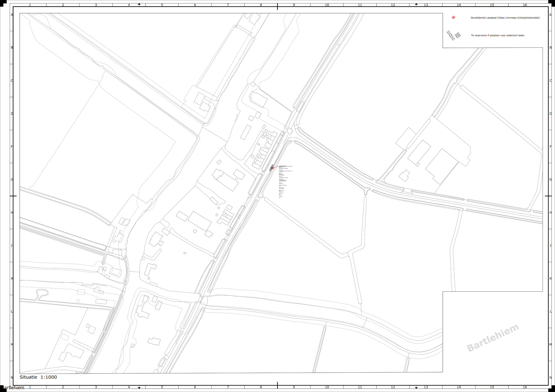Click the long crossed parking rectangle in legend

(451, 36)
